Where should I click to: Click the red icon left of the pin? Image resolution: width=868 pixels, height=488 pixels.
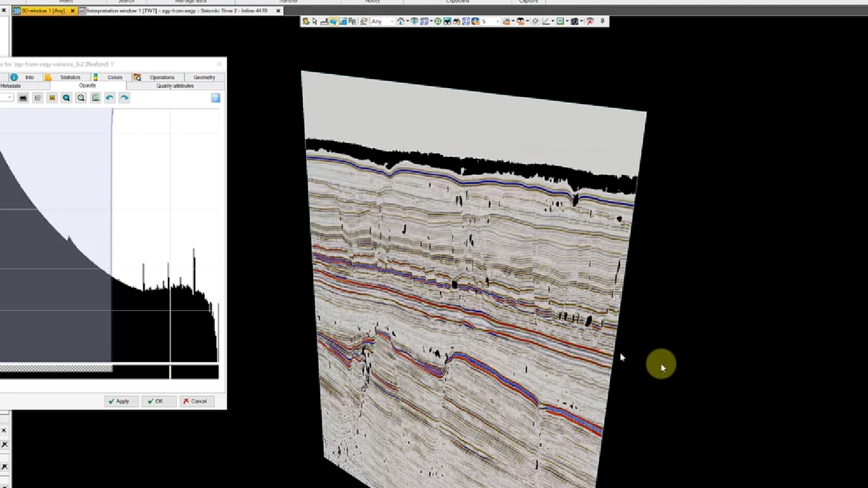pos(590,22)
